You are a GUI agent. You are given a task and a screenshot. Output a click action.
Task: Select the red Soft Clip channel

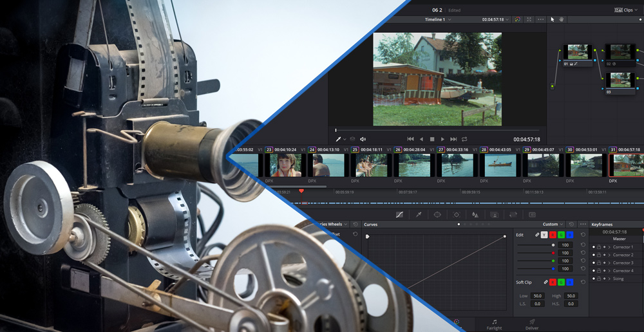pyautogui.click(x=553, y=282)
